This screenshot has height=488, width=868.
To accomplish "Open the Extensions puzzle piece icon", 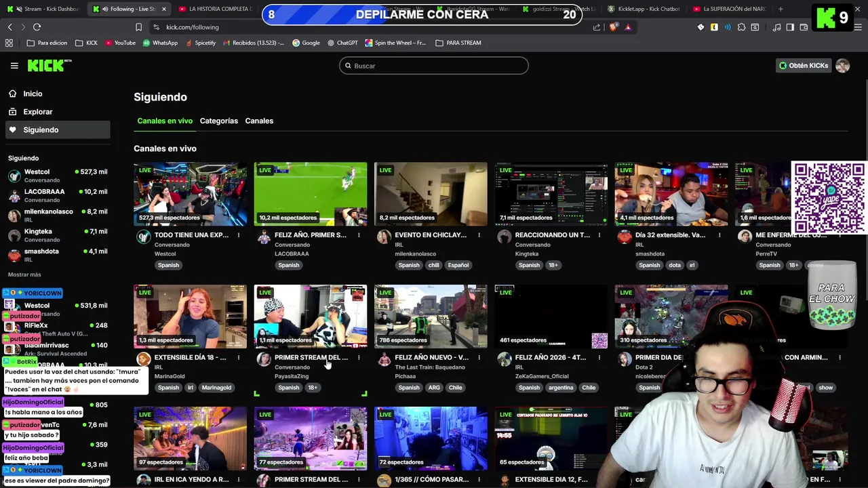I will point(741,27).
